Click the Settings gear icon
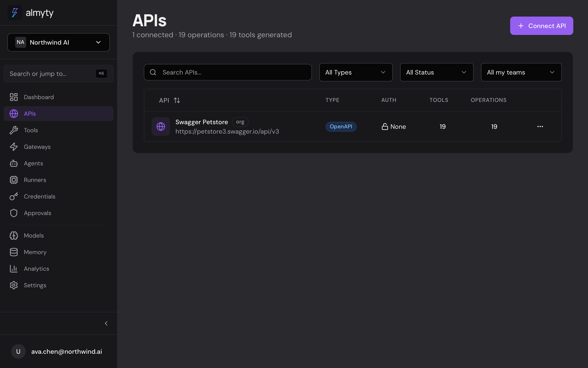Image resolution: width=588 pixels, height=368 pixels. pyautogui.click(x=14, y=285)
